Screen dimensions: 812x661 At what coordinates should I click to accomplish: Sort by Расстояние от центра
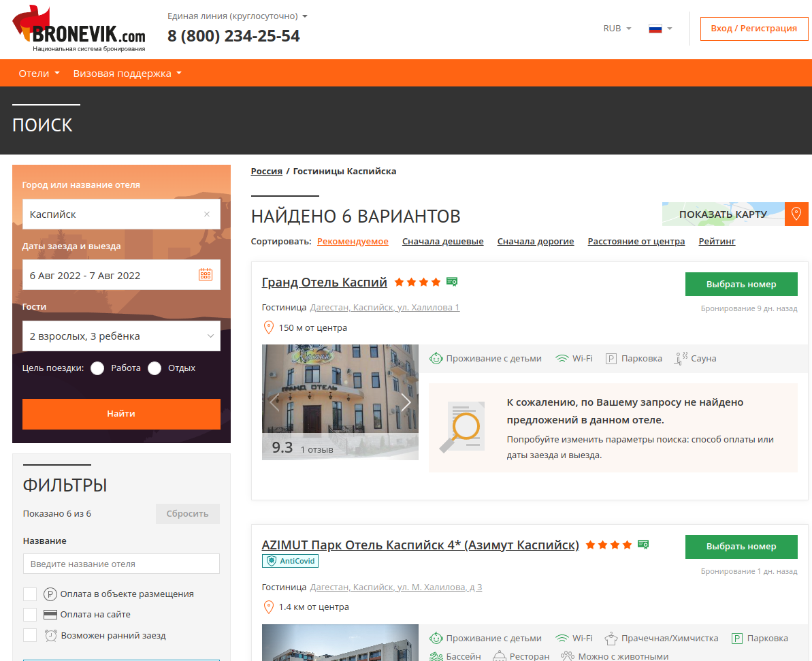[x=636, y=242]
